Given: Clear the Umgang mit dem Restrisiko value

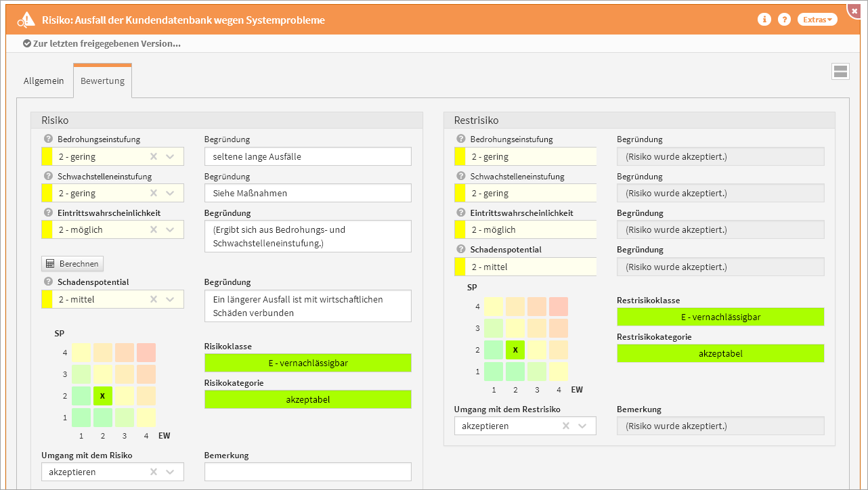Looking at the screenshot, I should (566, 426).
